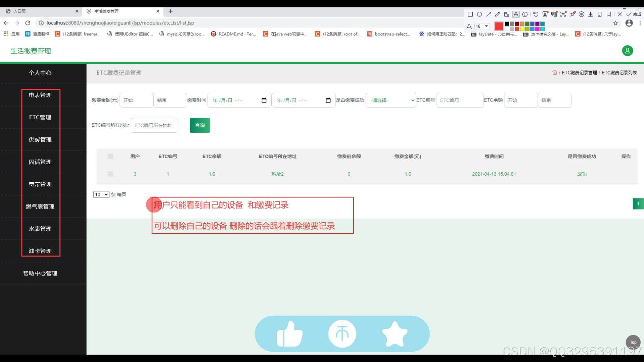This screenshot has height=362, width=644.
Task: Focus the 缴费金额 开始 input
Action: coord(136,100)
